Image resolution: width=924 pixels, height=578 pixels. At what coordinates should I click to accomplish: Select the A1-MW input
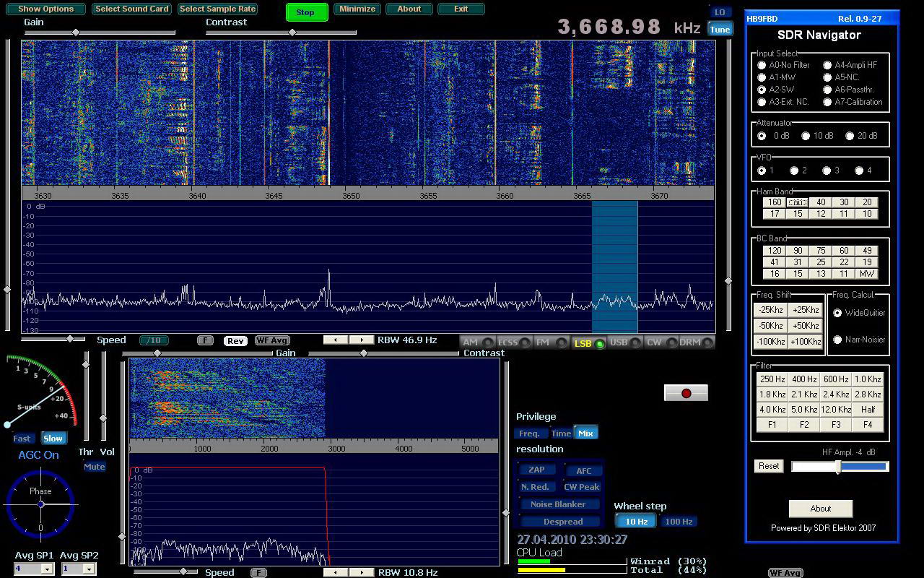762,77
